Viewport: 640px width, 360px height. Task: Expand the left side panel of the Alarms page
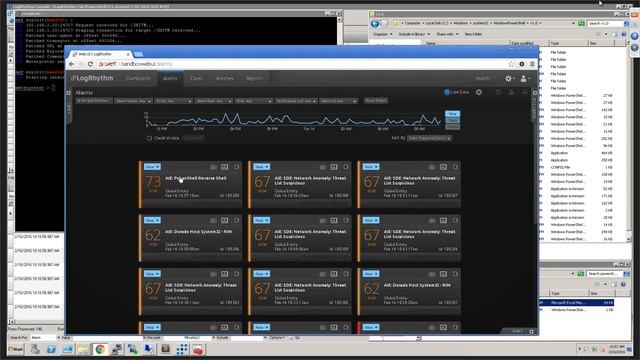point(68,93)
